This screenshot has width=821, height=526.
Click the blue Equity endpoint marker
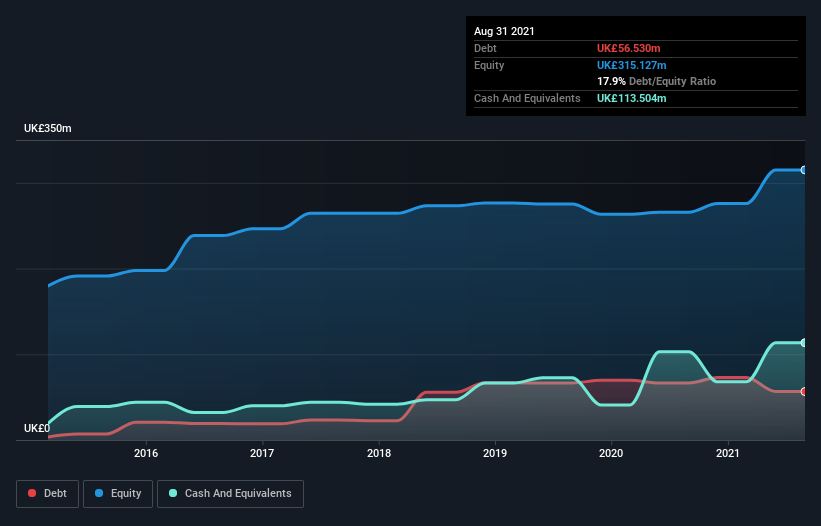[804, 170]
